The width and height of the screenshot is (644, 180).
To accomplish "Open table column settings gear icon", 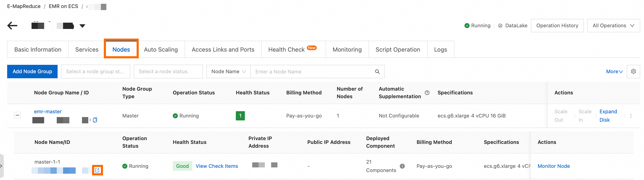I will [633, 71].
